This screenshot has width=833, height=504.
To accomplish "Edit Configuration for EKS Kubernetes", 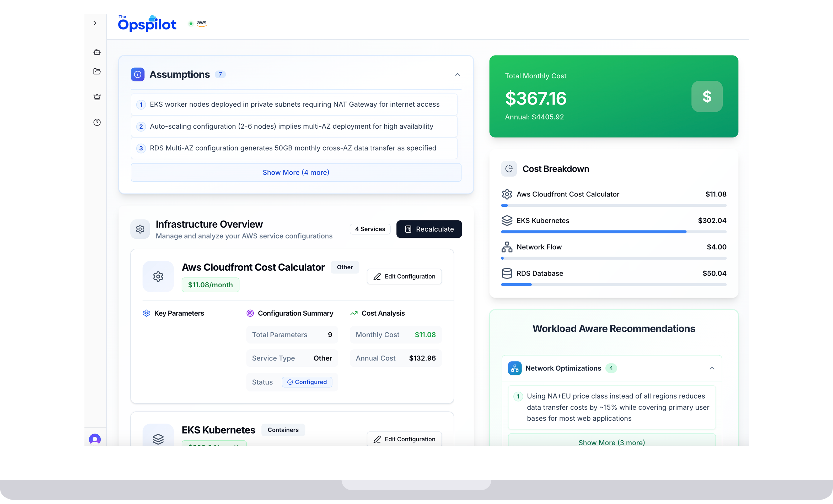I will [404, 439].
